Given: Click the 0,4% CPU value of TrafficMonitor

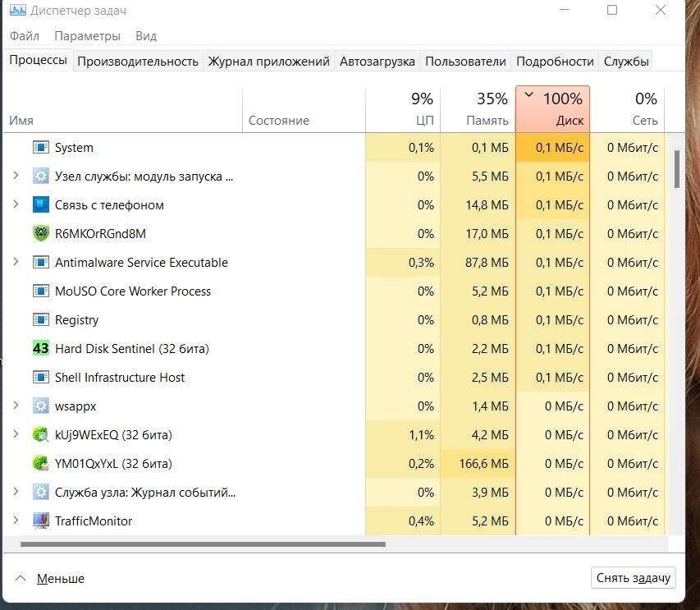Looking at the screenshot, I should [421, 521].
